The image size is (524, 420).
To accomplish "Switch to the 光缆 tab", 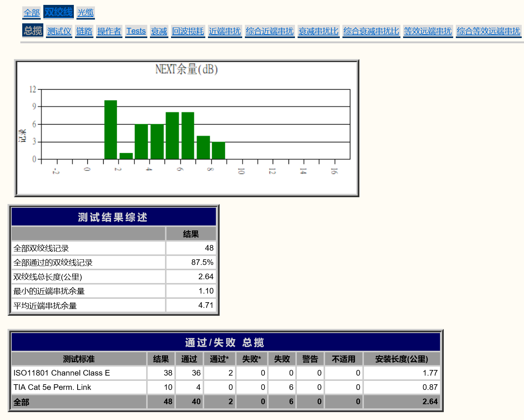I will [x=86, y=13].
